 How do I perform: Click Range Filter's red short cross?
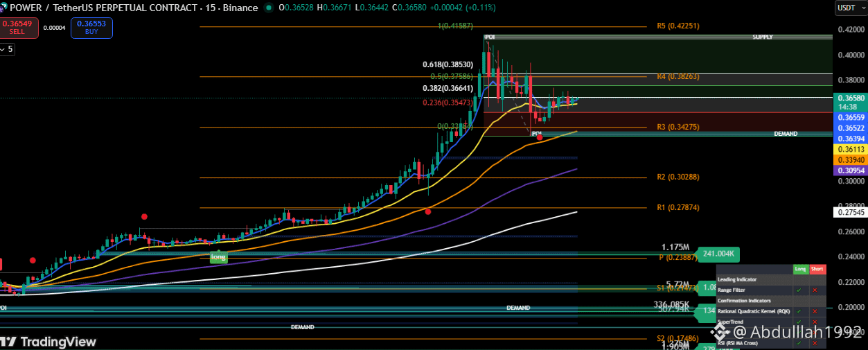(815, 290)
